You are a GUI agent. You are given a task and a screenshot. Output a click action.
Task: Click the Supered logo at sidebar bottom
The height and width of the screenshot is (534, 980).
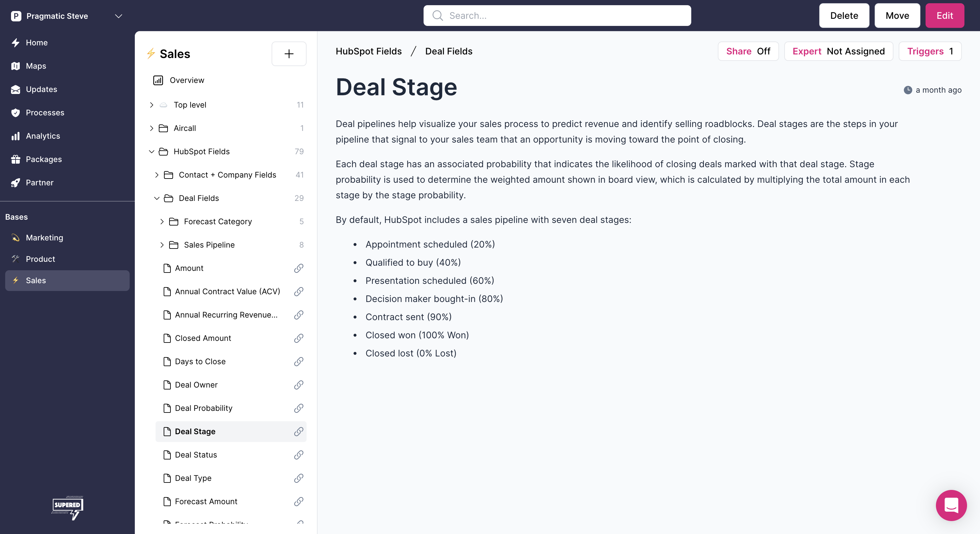point(67,507)
